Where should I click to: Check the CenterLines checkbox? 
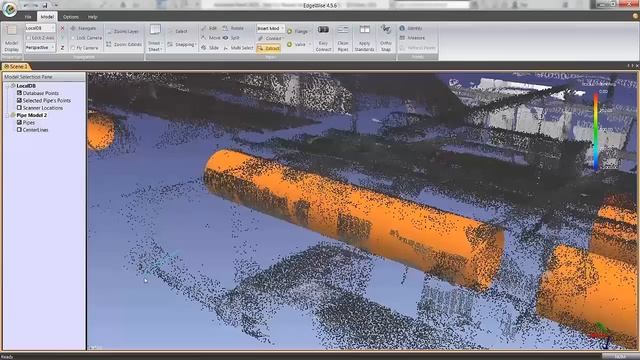click(x=19, y=130)
